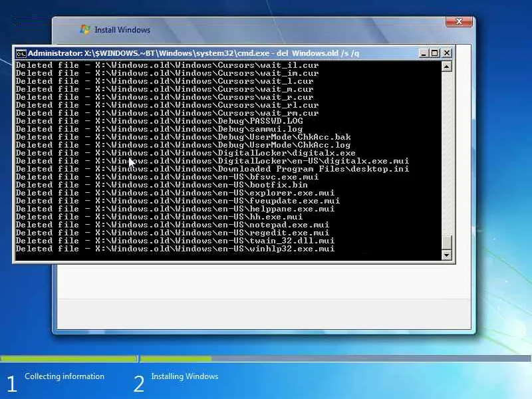Click the Installing Windows progress bar segment
The width and height of the screenshot is (532, 399).
point(336,358)
